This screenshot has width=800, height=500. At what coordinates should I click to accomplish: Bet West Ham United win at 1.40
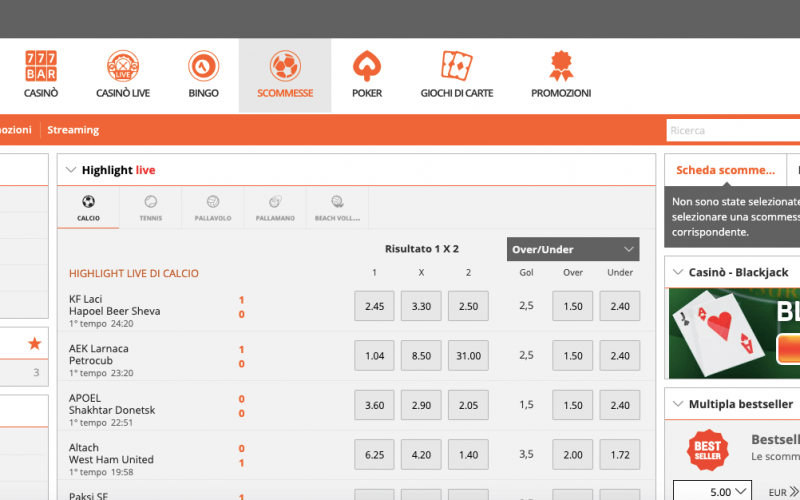click(x=468, y=455)
